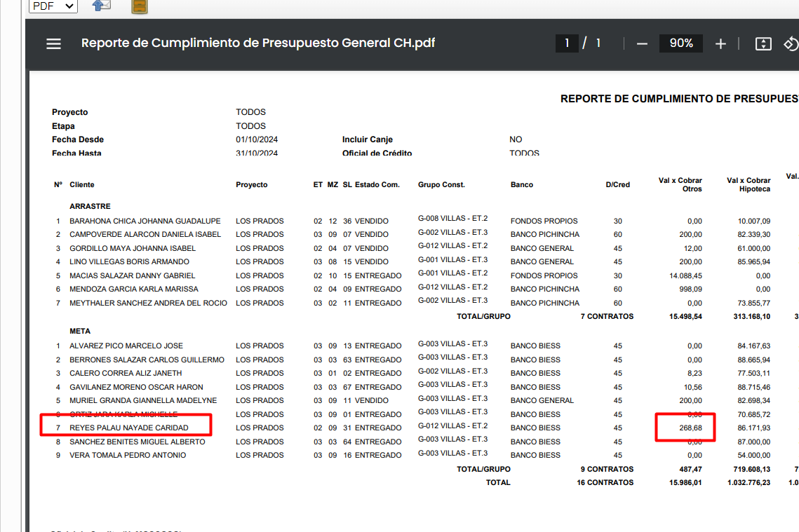This screenshot has width=799, height=532.
Task: Click the fit to page icon
Action: click(x=763, y=43)
